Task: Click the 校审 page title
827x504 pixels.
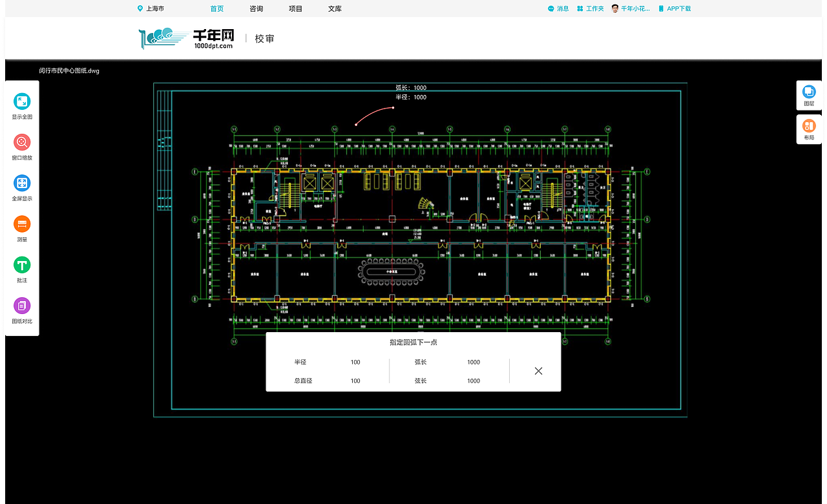Action: 264,39
